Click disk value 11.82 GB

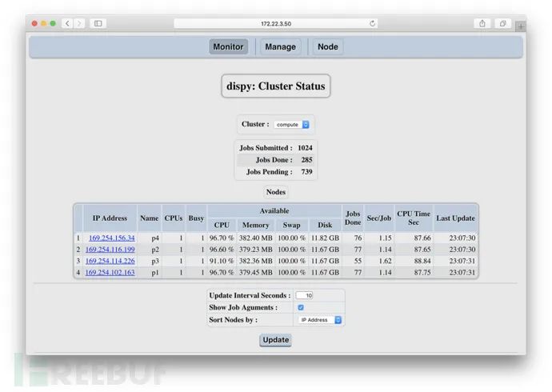point(325,238)
